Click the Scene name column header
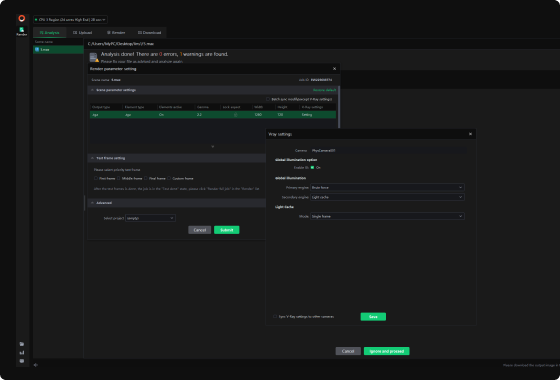Image resolution: width=560 pixels, height=380 pixels. 44,42
